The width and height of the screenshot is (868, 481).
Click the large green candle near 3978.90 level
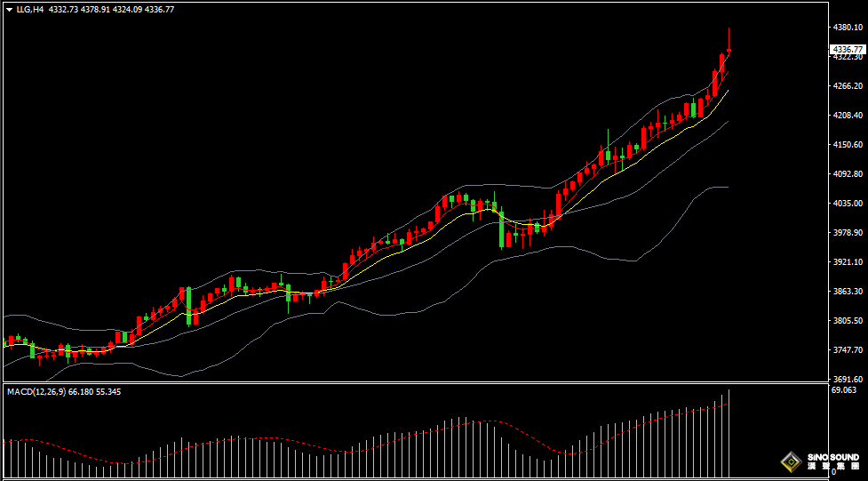pos(502,229)
